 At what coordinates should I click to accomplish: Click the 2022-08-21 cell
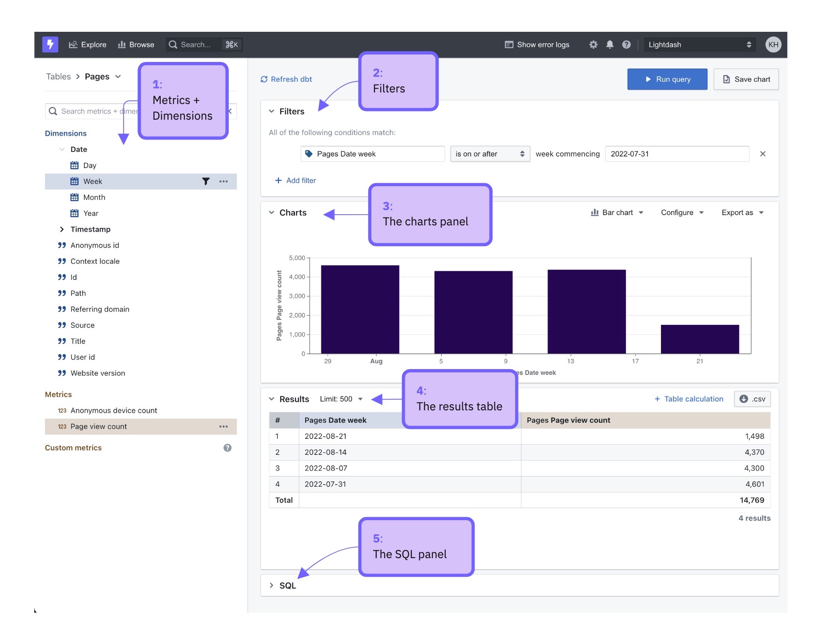tap(410, 436)
